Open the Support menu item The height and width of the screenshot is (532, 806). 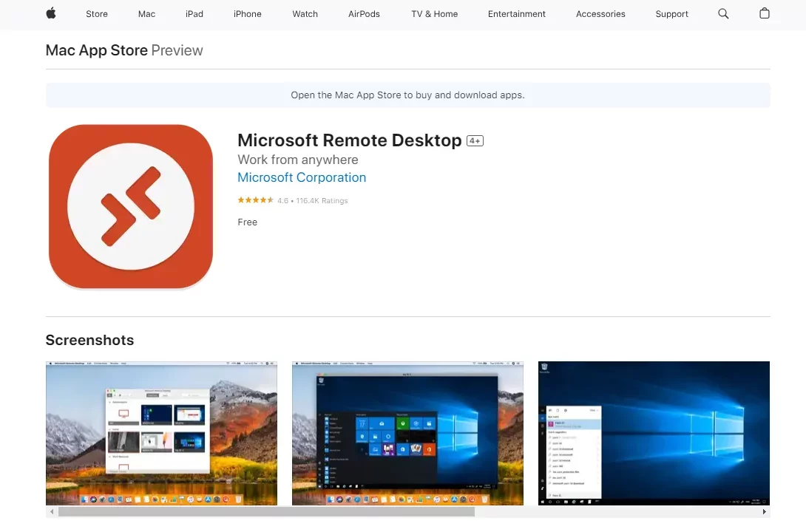point(672,14)
